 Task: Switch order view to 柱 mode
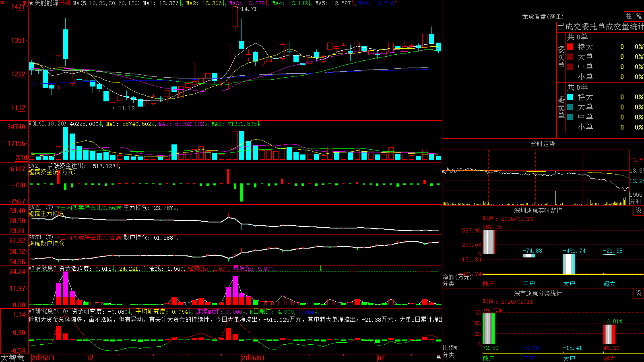click(629, 16)
